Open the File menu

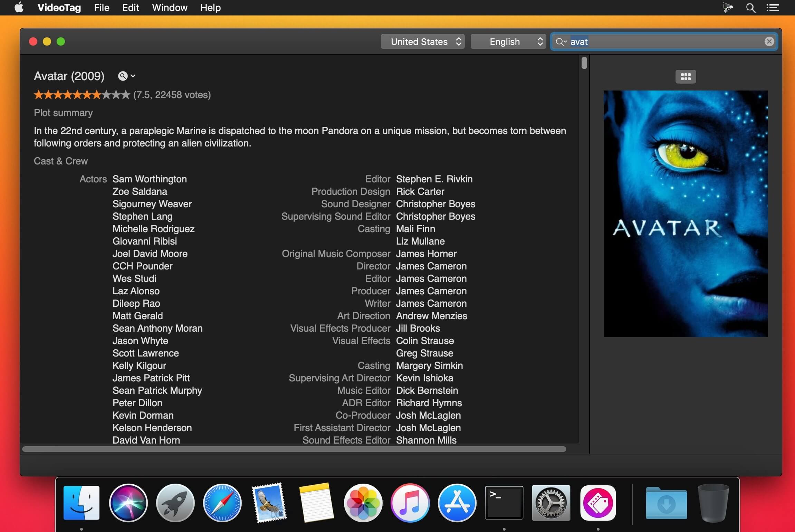pos(102,8)
